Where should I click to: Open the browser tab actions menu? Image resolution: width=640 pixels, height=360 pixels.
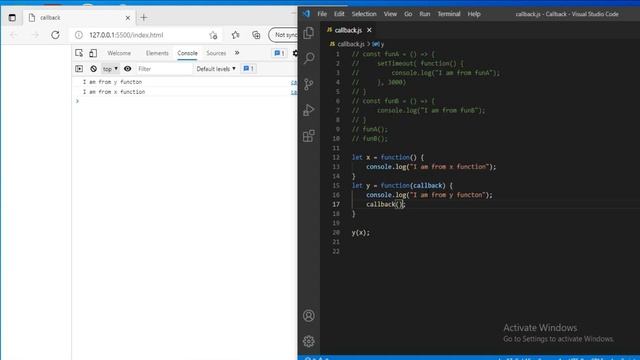click(12, 18)
